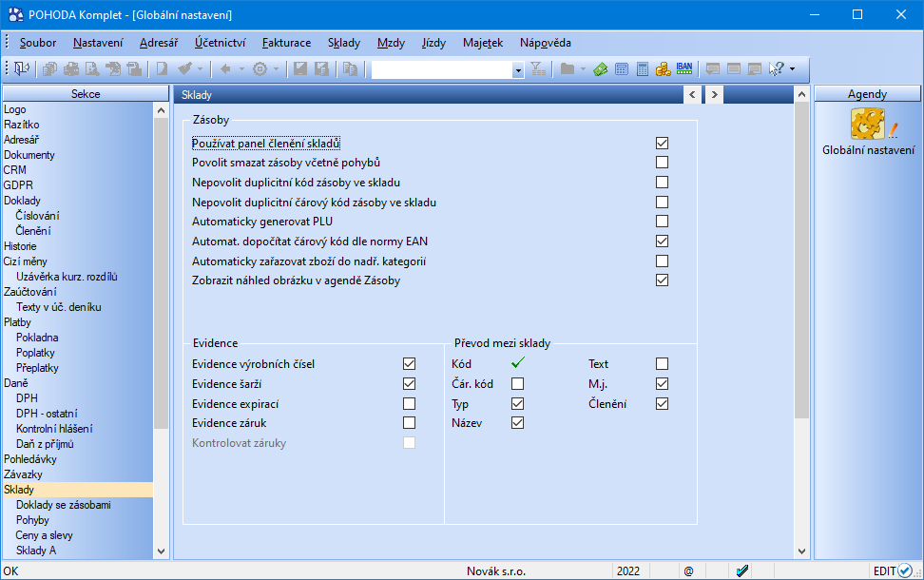Click the @ symbol in status bar
Viewport: 924px width, 580px height.
click(688, 570)
